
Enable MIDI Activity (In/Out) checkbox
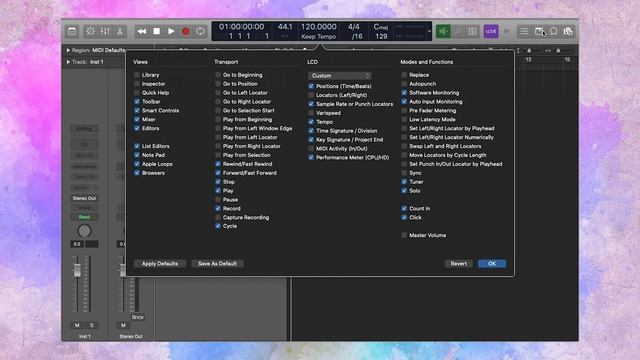click(311, 149)
